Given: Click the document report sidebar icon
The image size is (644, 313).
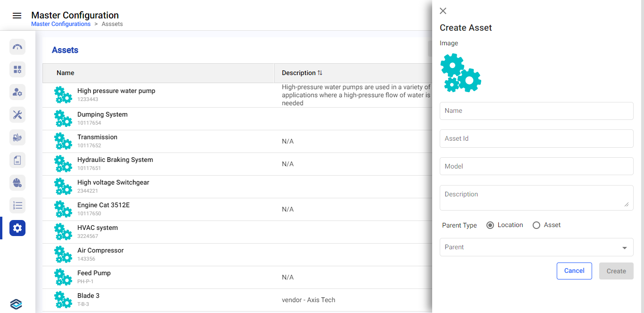Looking at the screenshot, I should coord(17,160).
